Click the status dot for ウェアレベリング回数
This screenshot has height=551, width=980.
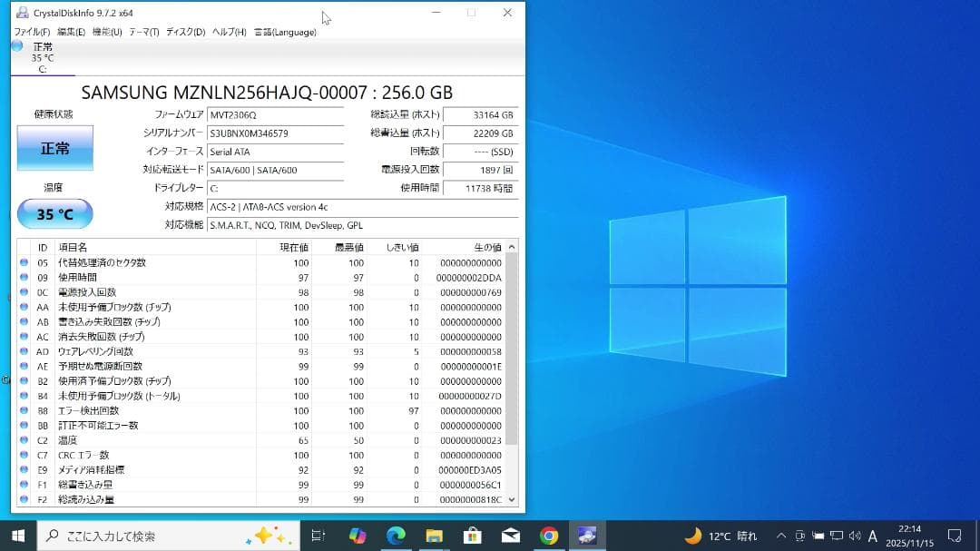click(24, 351)
